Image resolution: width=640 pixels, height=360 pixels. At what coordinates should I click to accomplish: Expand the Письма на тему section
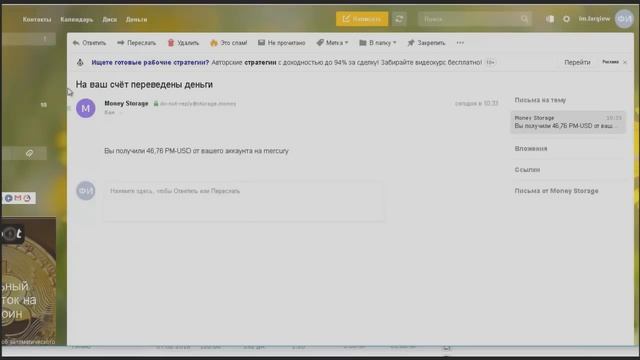pyautogui.click(x=540, y=100)
